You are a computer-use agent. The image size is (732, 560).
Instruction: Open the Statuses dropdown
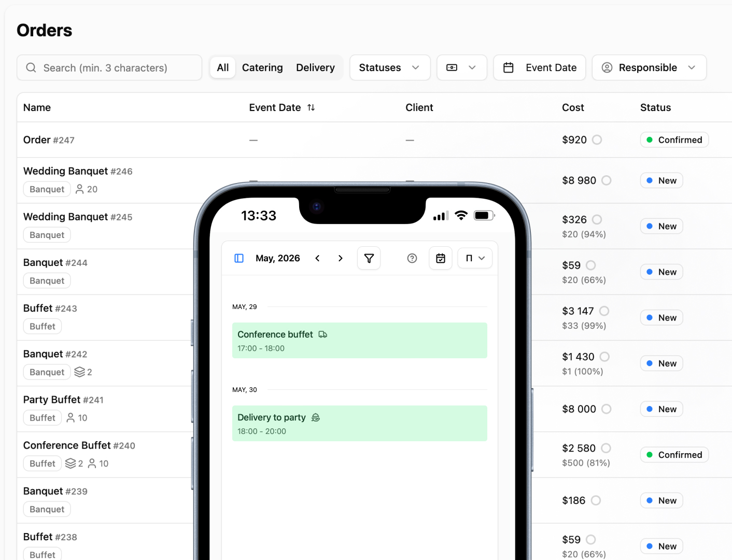(x=390, y=68)
